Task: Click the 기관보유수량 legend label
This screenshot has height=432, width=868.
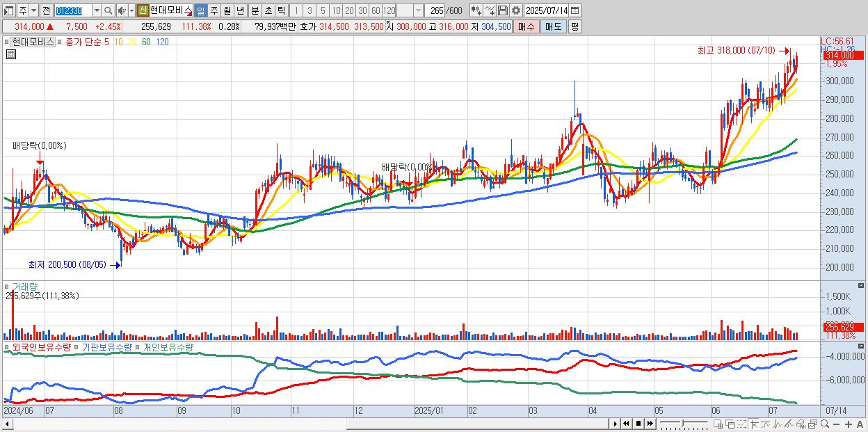Action: coord(106,346)
